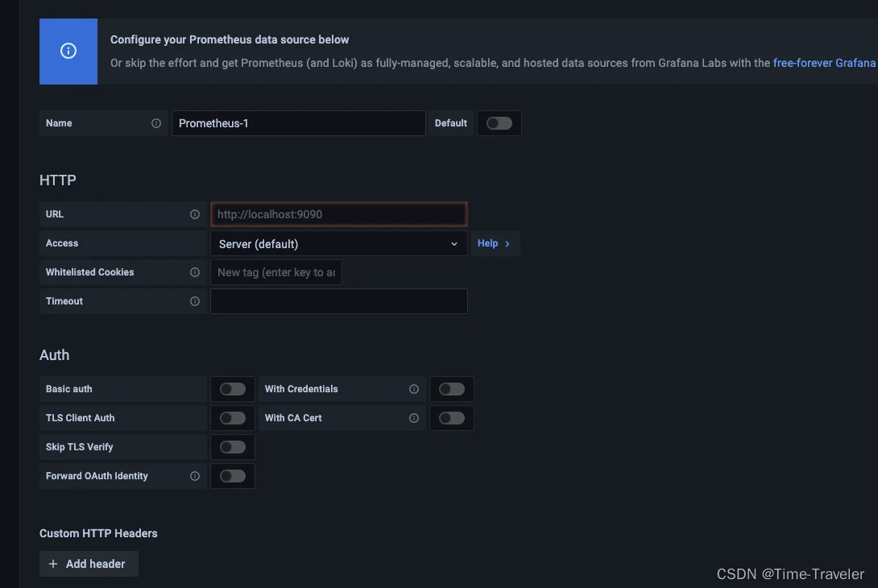Click the With Credentials info icon
Screen dimensions: 878x588
tap(414, 389)
